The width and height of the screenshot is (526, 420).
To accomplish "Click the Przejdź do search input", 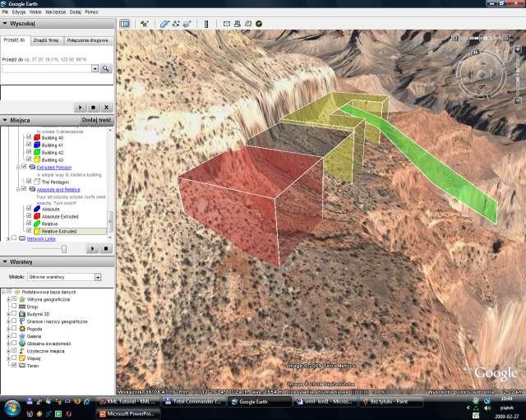I will (x=47, y=69).
